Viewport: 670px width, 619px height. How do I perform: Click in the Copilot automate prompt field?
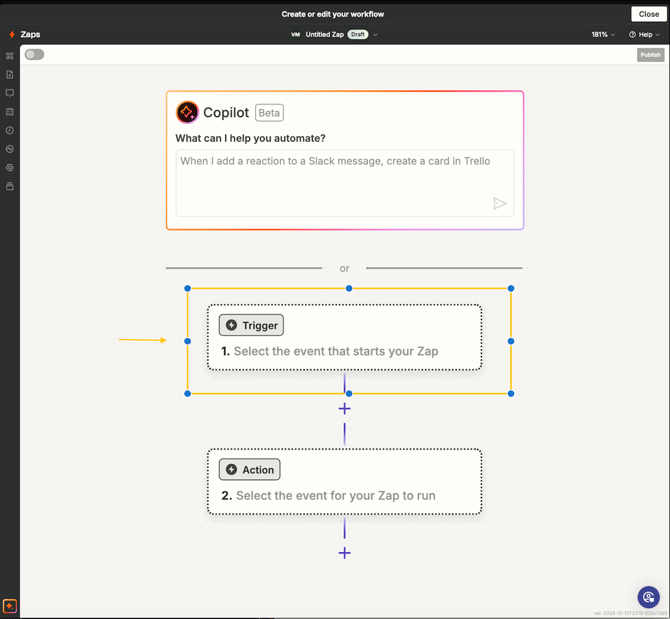point(344,183)
